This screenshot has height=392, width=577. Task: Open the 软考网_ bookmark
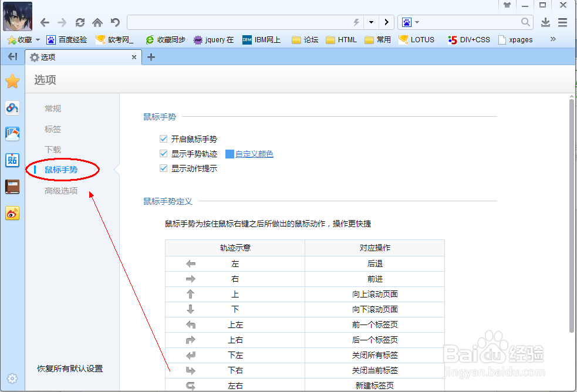point(114,40)
